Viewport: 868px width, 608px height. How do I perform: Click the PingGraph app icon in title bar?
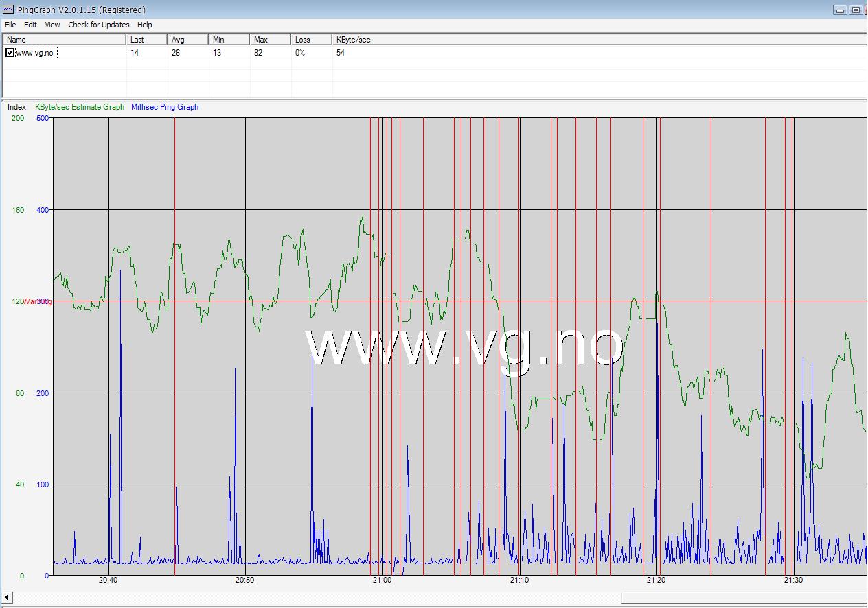[x=8, y=10]
